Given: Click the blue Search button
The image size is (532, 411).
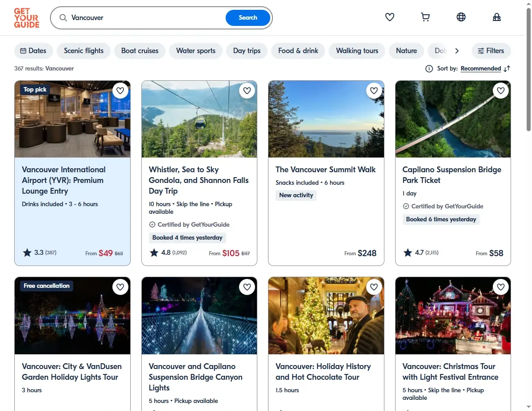Looking at the screenshot, I should coord(247,18).
